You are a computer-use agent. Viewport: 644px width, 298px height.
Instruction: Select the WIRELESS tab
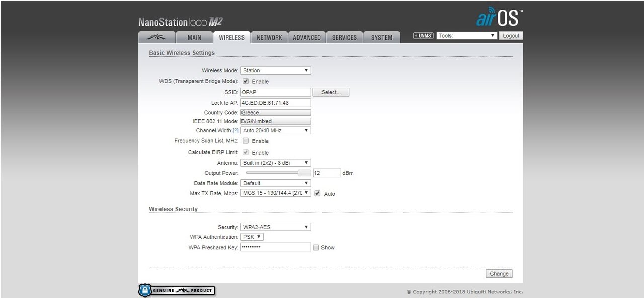pyautogui.click(x=232, y=37)
